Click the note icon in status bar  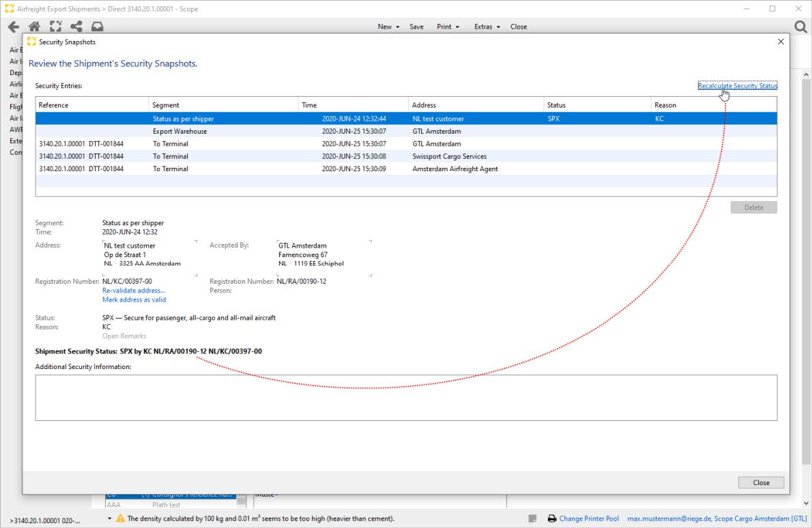click(533, 518)
